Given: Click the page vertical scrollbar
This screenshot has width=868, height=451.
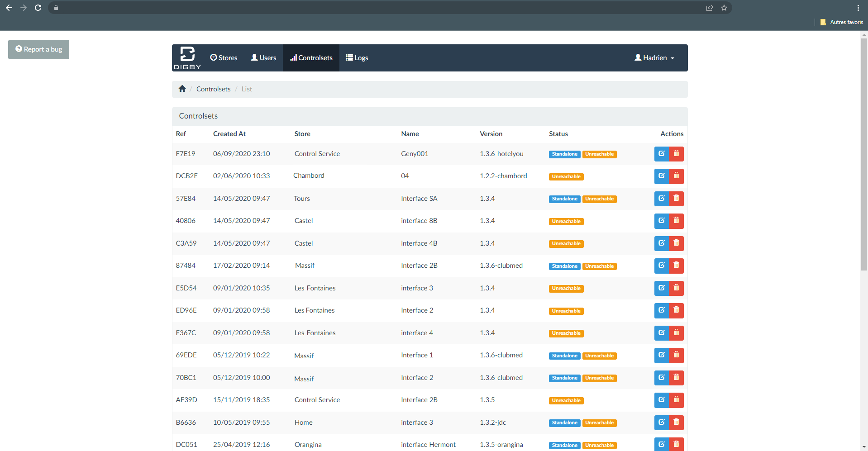Looking at the screenshot, I should [x=864, y=154].
